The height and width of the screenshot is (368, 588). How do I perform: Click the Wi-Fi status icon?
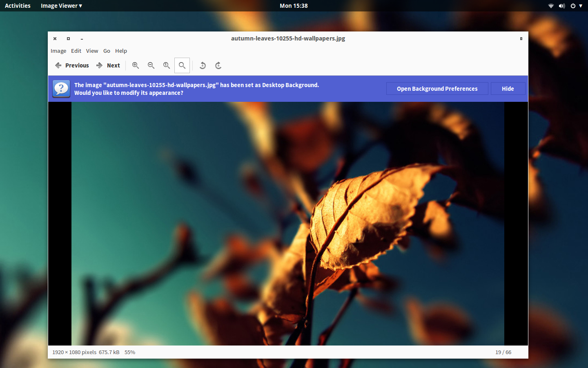pos(551,6)
